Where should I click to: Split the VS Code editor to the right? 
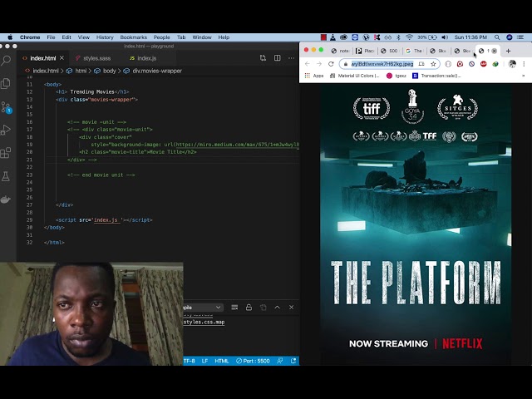click(x=277, y=58)
